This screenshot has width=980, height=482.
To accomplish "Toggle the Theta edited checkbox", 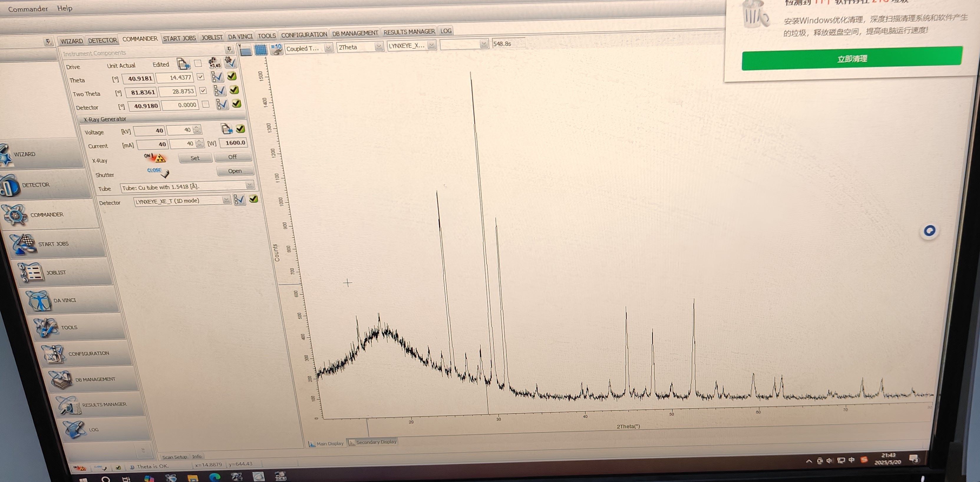I will pyautogui.click(x=200, y=77).
